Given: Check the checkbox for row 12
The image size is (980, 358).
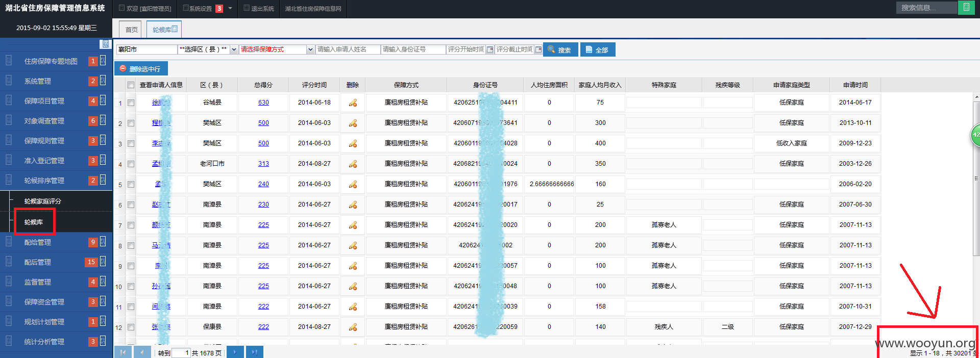Looking at the screenshot, I should click(131, 327).
